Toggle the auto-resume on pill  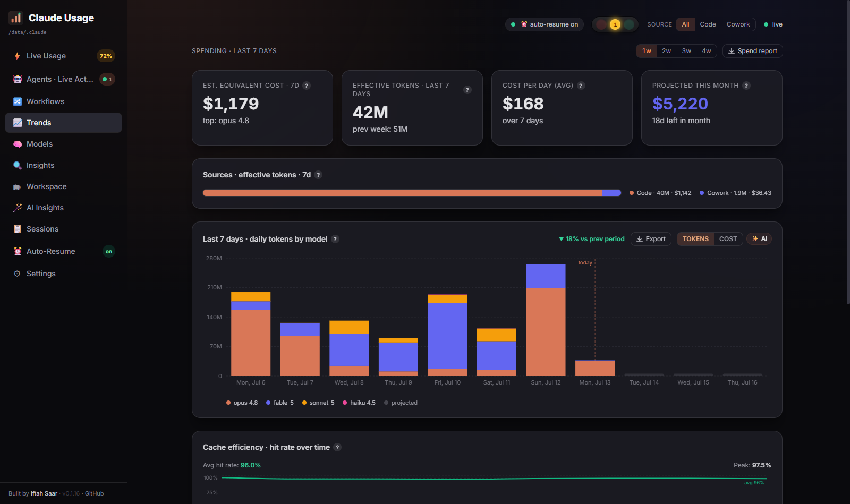(x=545, y=24)
